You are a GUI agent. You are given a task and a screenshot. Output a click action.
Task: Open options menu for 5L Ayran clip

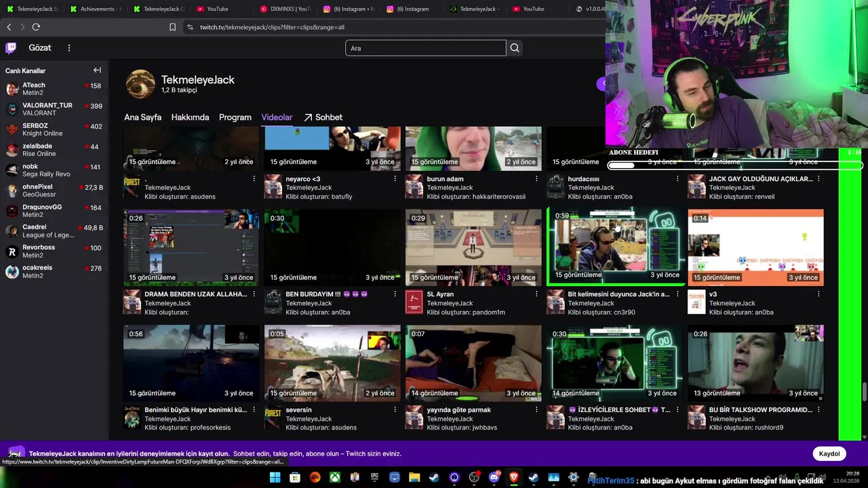536,294
